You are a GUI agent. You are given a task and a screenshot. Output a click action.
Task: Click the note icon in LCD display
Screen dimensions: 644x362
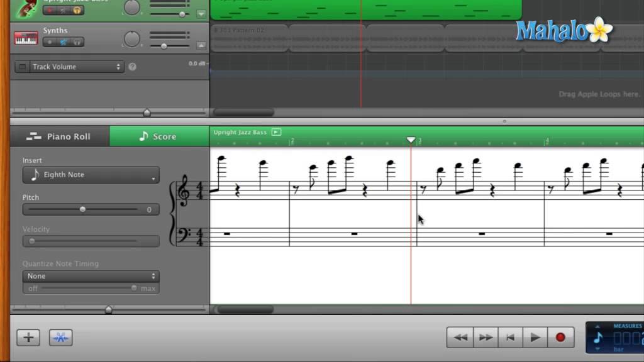click(x=599, y=337)
